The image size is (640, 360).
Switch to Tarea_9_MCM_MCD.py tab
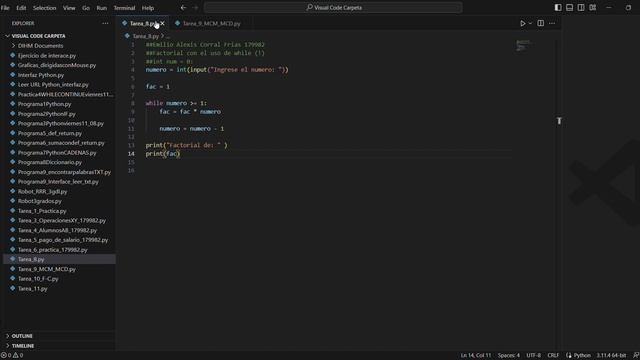click(211, 23)
